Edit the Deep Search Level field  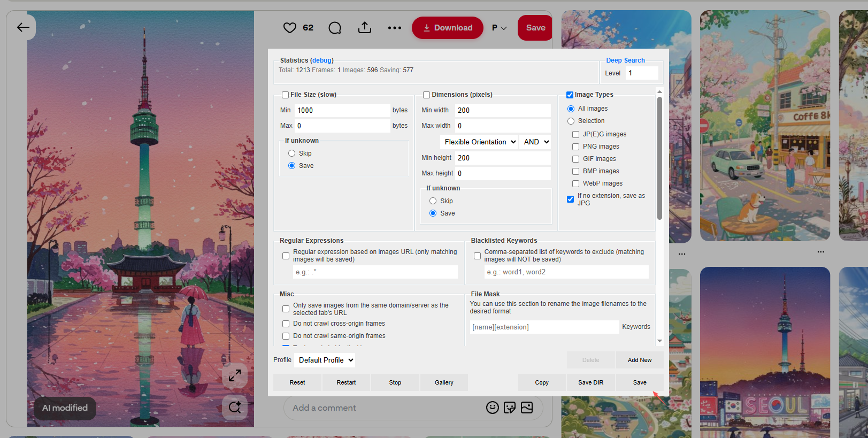click(642, 73)
